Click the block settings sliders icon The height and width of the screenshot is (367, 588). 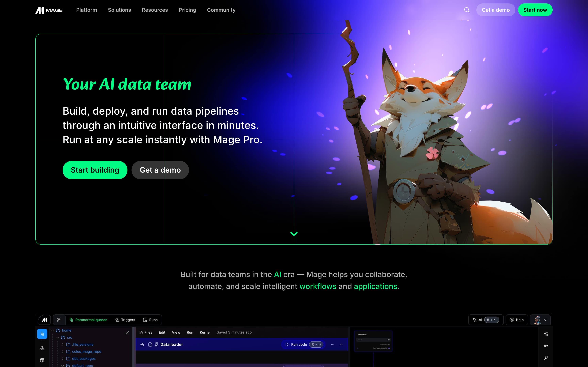click(x=142, y=344)
